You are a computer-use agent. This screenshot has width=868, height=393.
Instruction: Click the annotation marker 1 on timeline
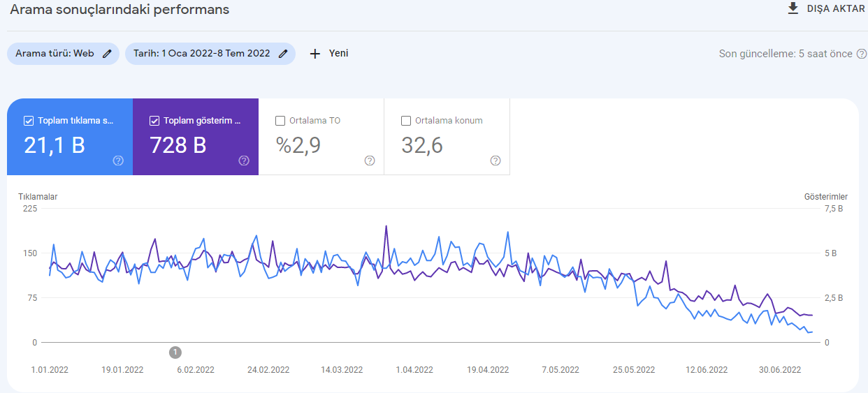pyautogui.click(x=175, y=352)
